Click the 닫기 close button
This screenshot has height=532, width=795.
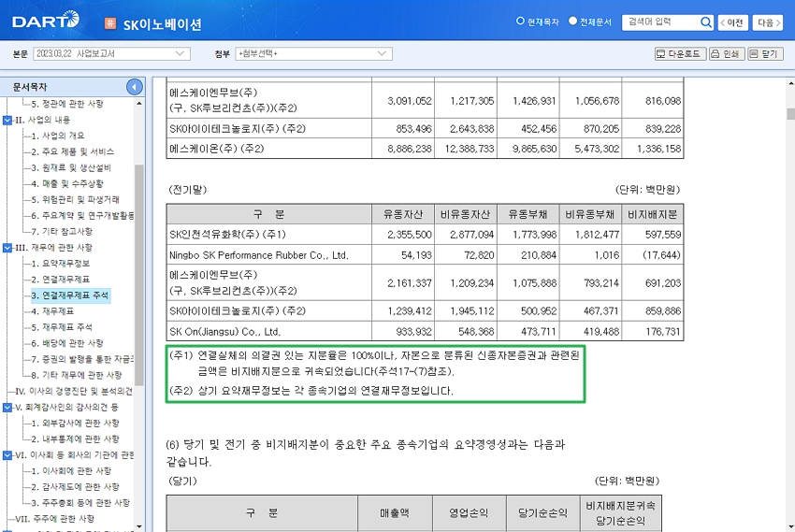click(764, 53)
